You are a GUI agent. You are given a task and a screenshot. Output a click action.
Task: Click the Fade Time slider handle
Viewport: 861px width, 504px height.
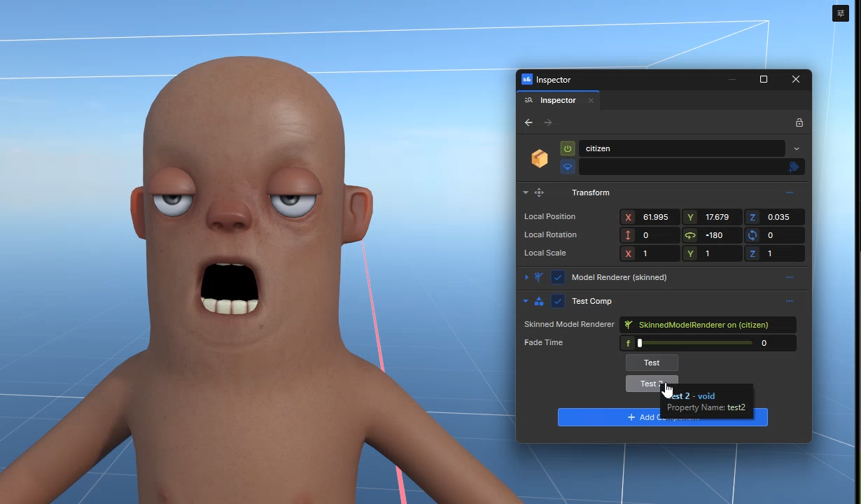pyautogui.click(x=639, y=343)
